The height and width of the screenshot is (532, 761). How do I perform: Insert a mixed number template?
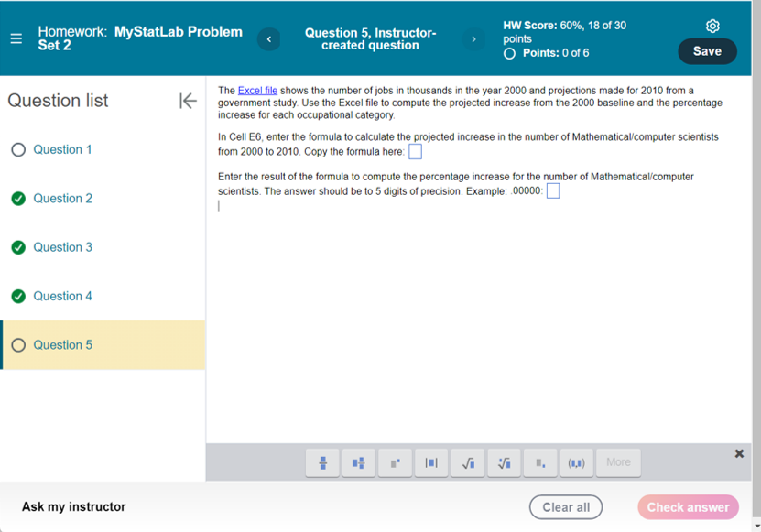(x=358, y=462)
